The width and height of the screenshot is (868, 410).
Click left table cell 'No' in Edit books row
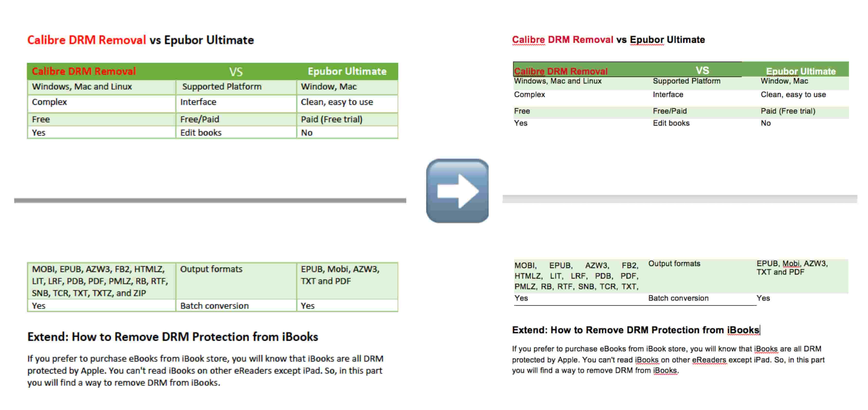(307, 133)
